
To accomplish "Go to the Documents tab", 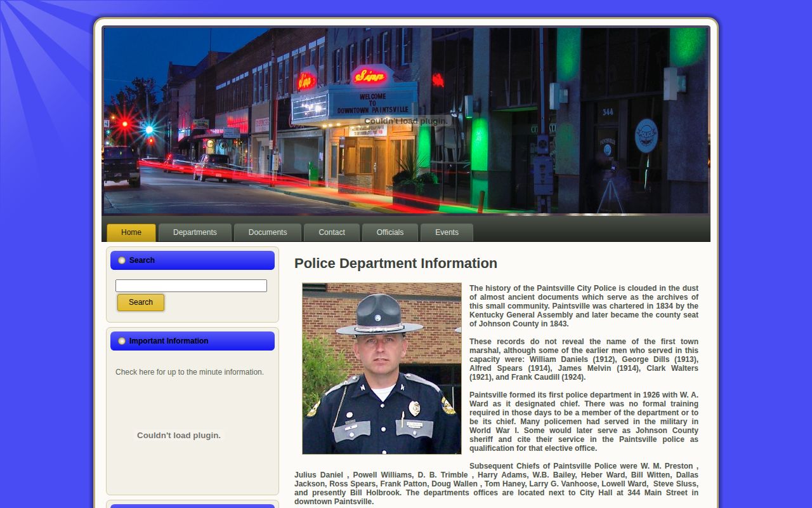I will 268,232.
